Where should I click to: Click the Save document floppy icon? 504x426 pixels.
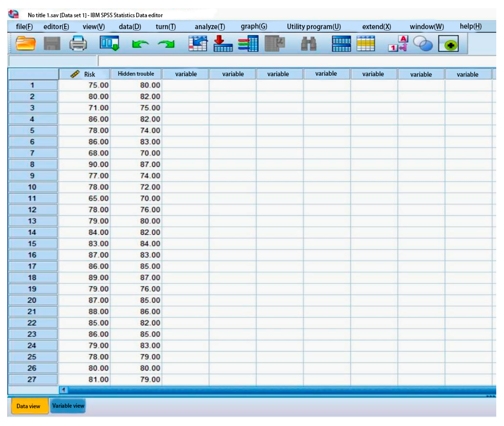coord(52,43)
